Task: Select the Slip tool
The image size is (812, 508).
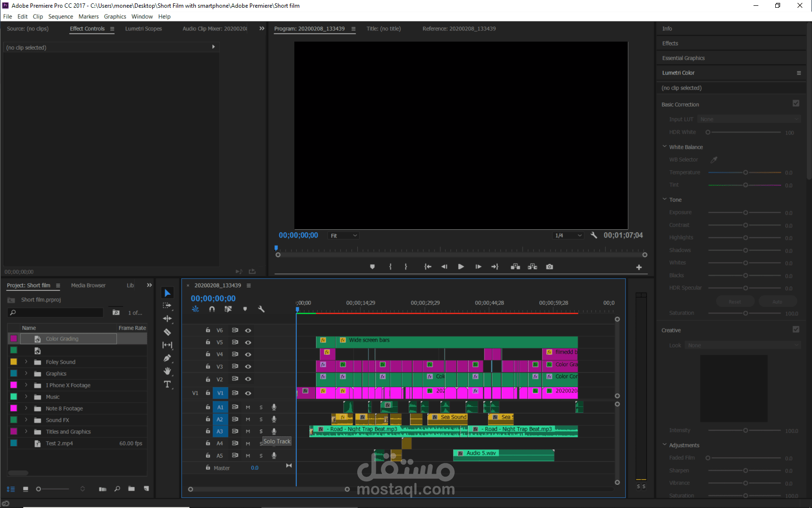Action: click(x=167, y=345)
